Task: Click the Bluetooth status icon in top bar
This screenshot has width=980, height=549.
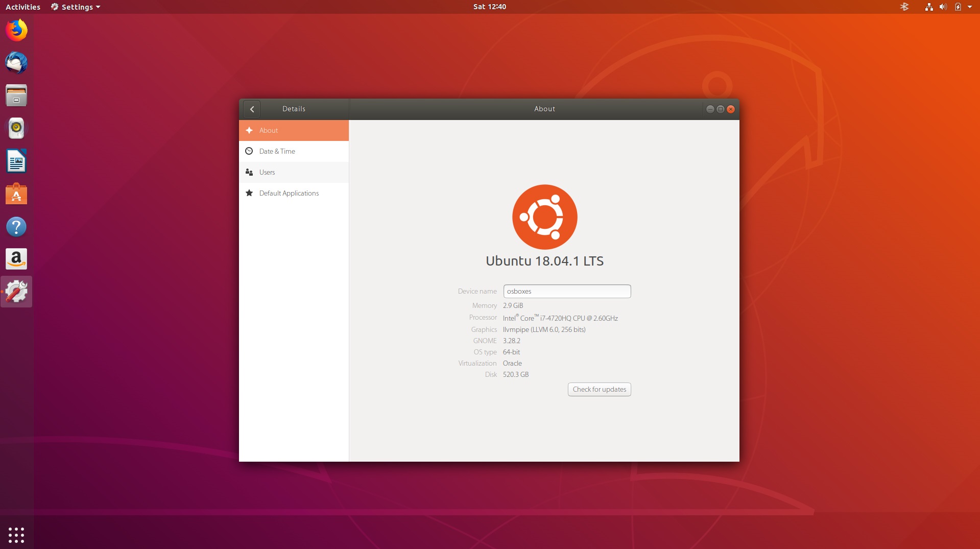Action: tap(904, 7)
